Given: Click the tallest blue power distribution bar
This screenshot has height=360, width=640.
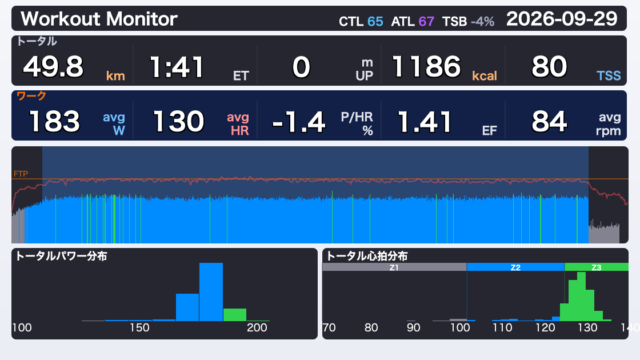Looking at the screenshot, I should coord(211,292).
